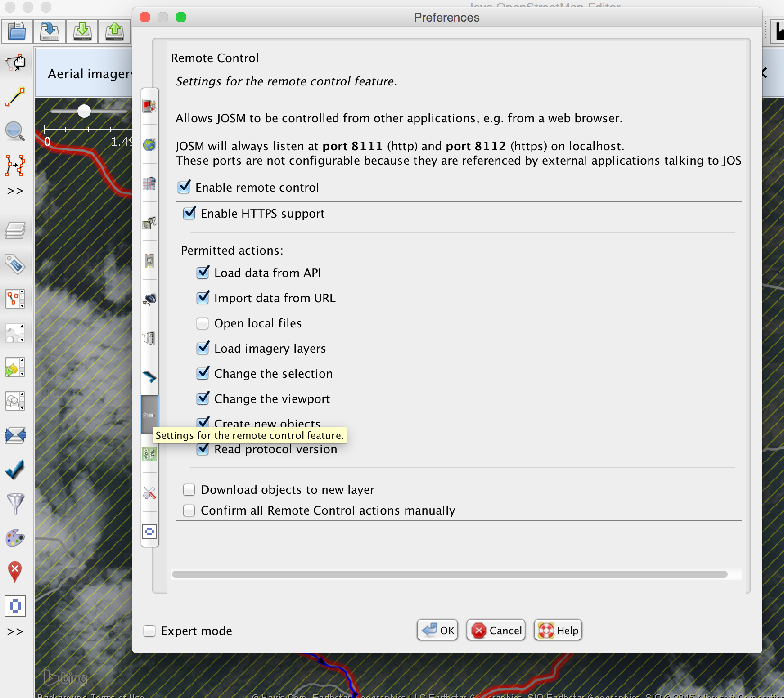The image size is (784, 698).
Task: Open Help for preferences
Action: [558, 630]
